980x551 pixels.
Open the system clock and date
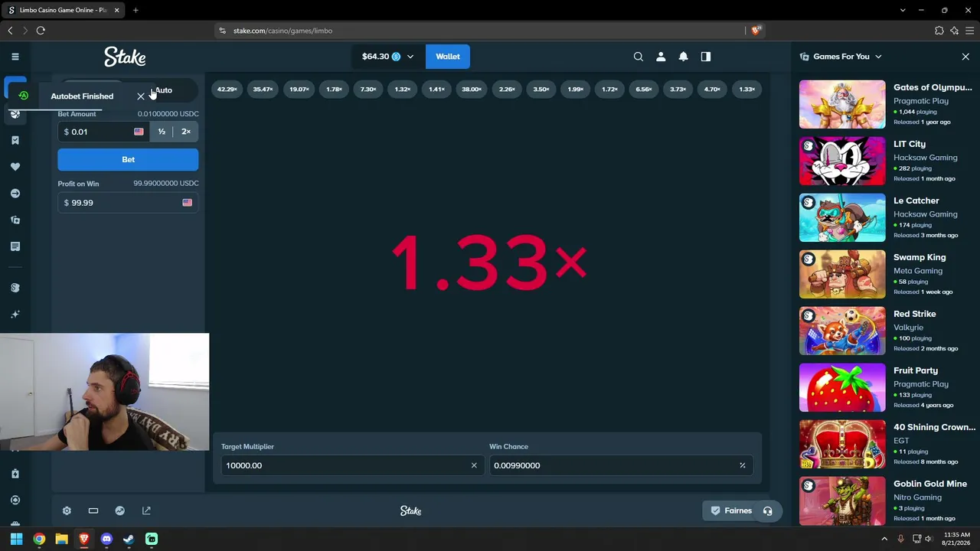956,539
